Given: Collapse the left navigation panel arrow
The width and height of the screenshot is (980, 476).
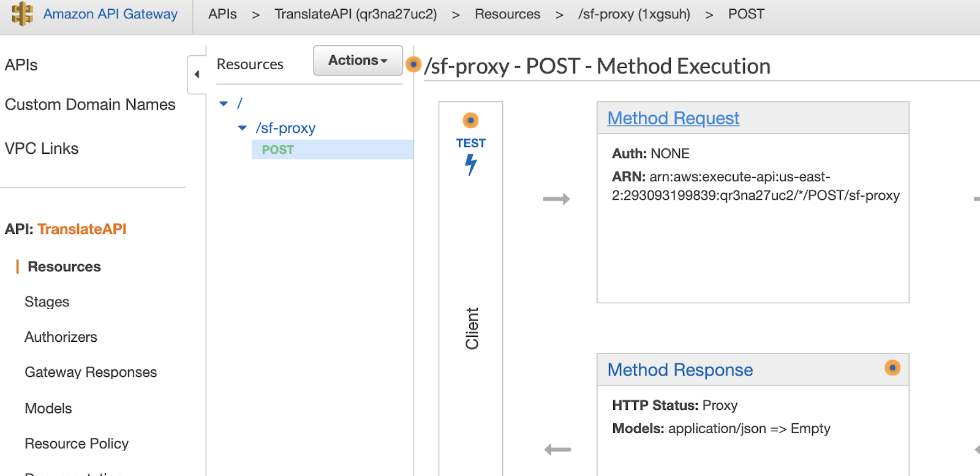Looking at the screenshot, I should point(197,75).
